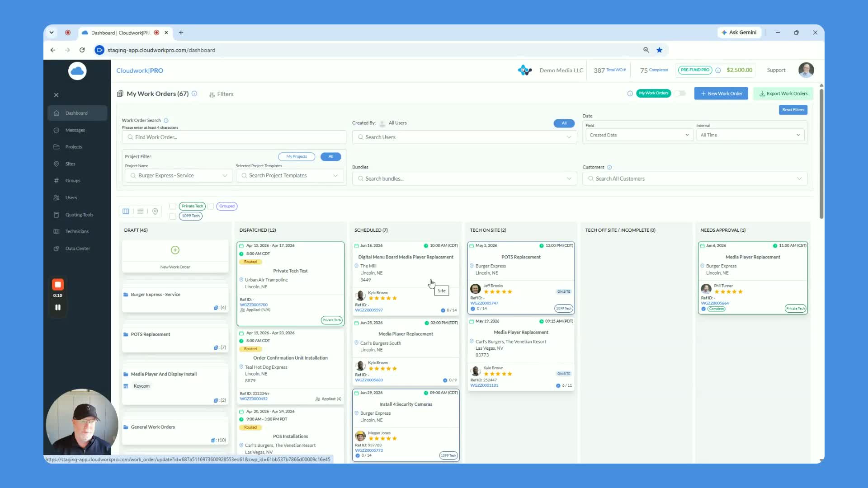Viewport: 868px width, 488px height.
Task: Go forward using browser forward arrow
Action: tap(67, 50)
